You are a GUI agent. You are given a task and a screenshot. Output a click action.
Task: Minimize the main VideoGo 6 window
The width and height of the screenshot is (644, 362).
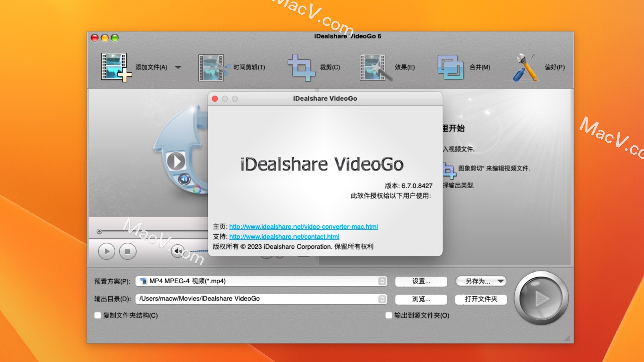[x=105, y=38]
